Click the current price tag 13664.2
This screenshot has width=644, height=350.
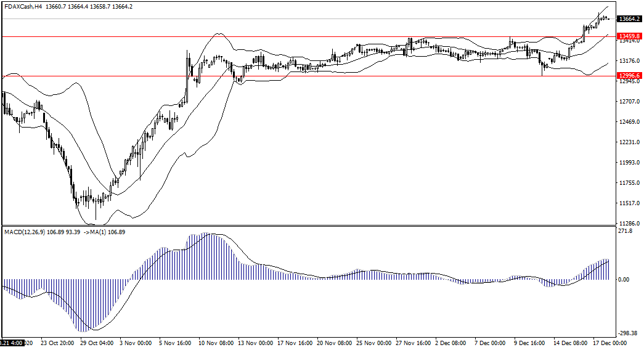pyautogui.click(x=629, y=19)
